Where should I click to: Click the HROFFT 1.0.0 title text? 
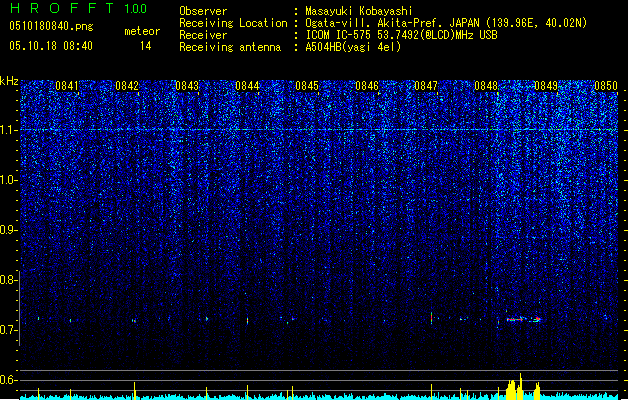coord(78,8)
